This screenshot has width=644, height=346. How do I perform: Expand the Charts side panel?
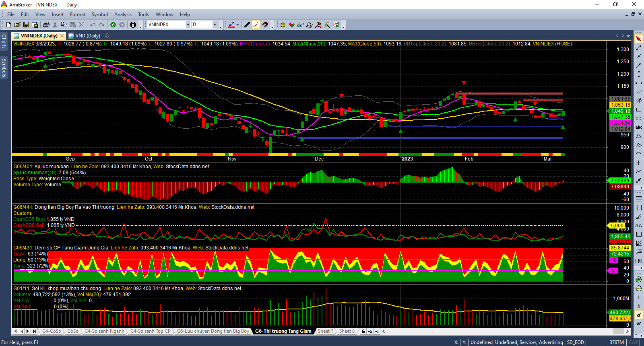tap(4, 41)
